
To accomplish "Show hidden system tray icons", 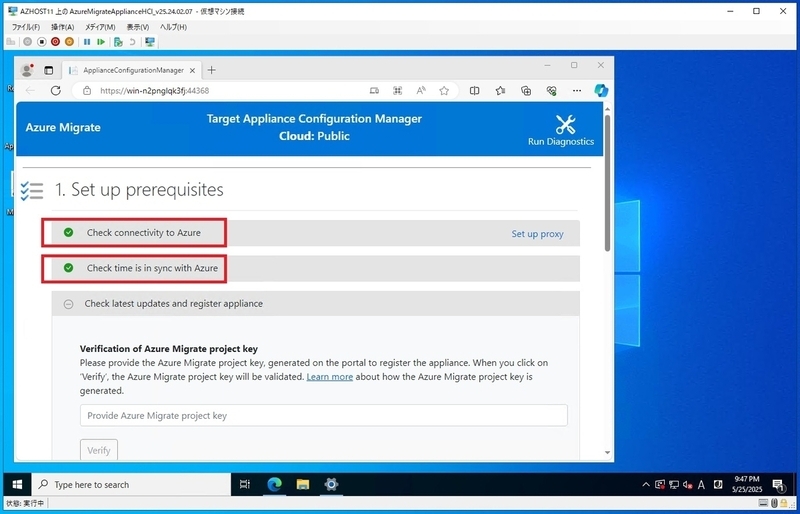I will (646, 485).
